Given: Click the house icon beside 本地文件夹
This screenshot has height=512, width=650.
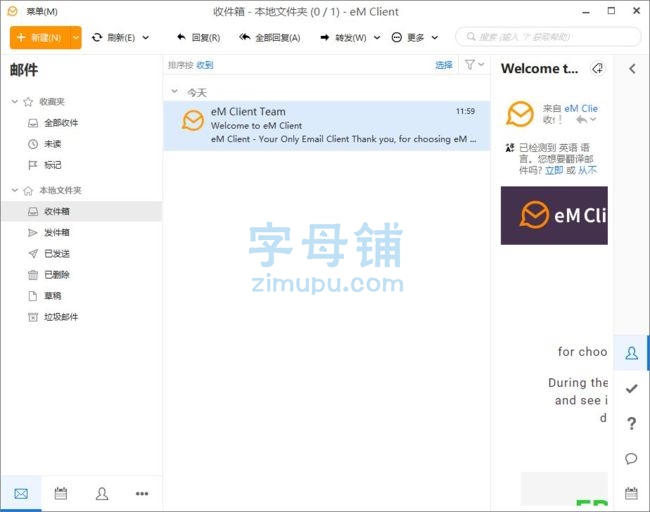Looking at the screenshot, I should pyautogui.click(x=28, y=191).
